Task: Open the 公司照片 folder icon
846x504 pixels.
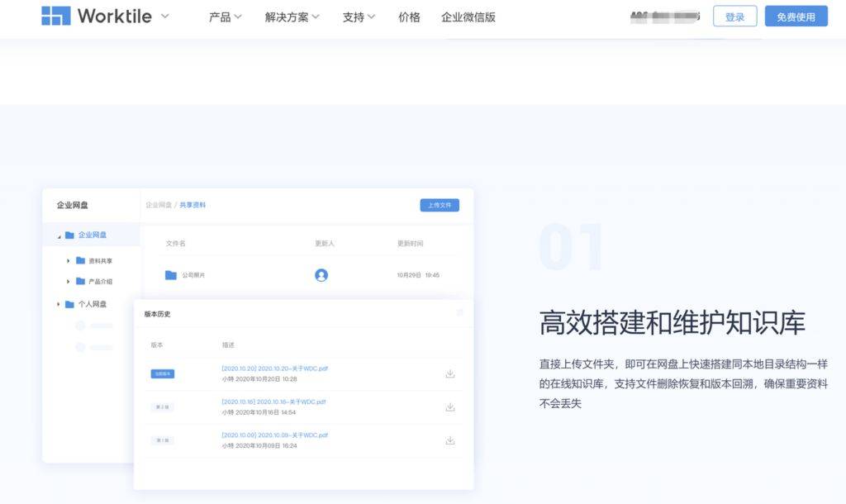Action: click(x=171, y=275)
